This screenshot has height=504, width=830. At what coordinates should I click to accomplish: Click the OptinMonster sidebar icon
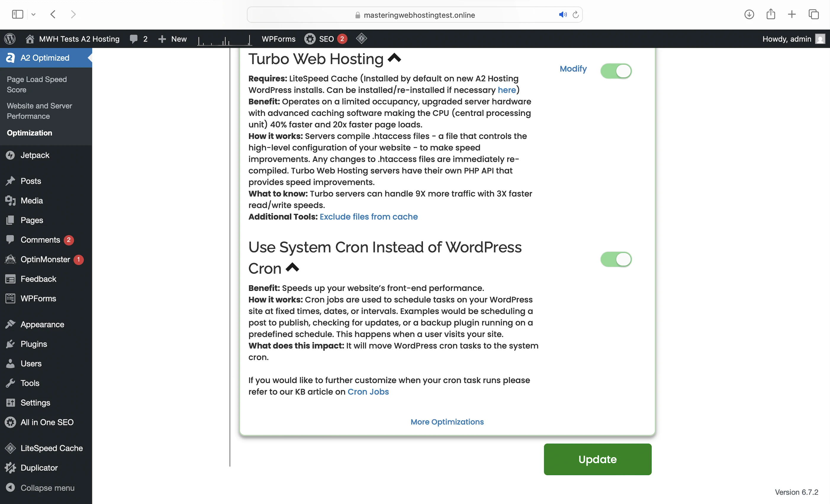tap(10, 259)
